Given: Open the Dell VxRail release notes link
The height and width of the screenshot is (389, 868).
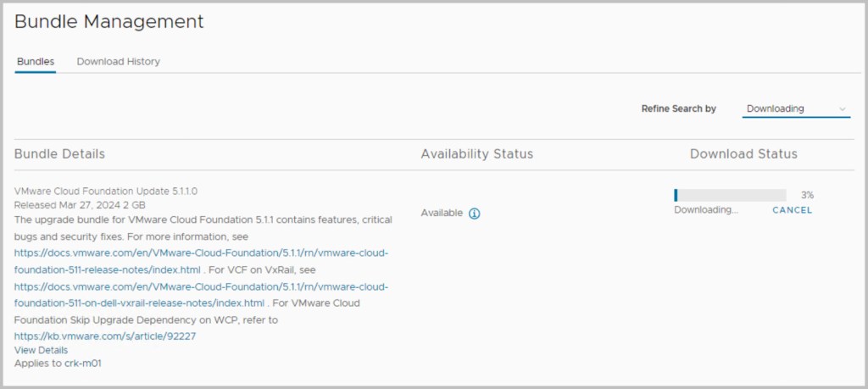Looking at the screenshot, I should tap(201, 293).
